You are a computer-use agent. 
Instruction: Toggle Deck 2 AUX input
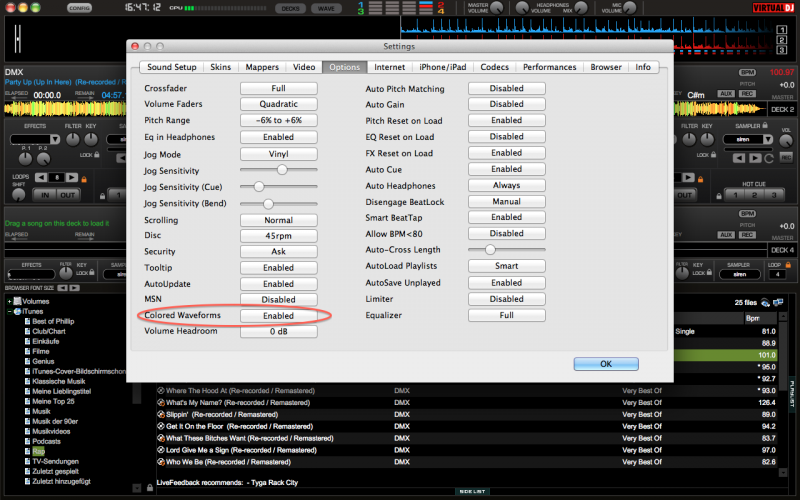726,93
